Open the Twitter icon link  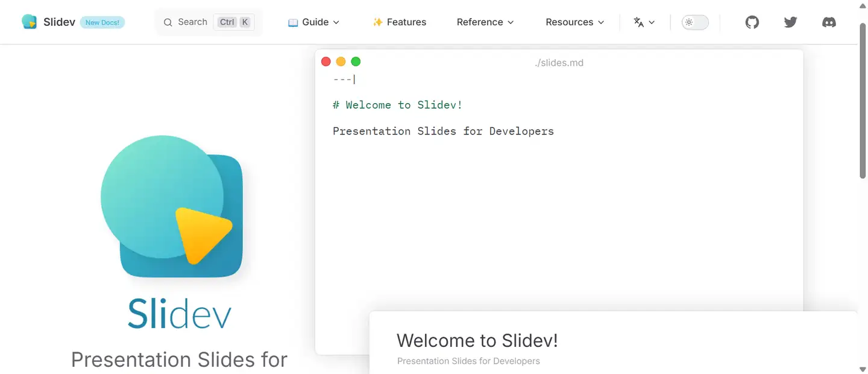[790, 22]
